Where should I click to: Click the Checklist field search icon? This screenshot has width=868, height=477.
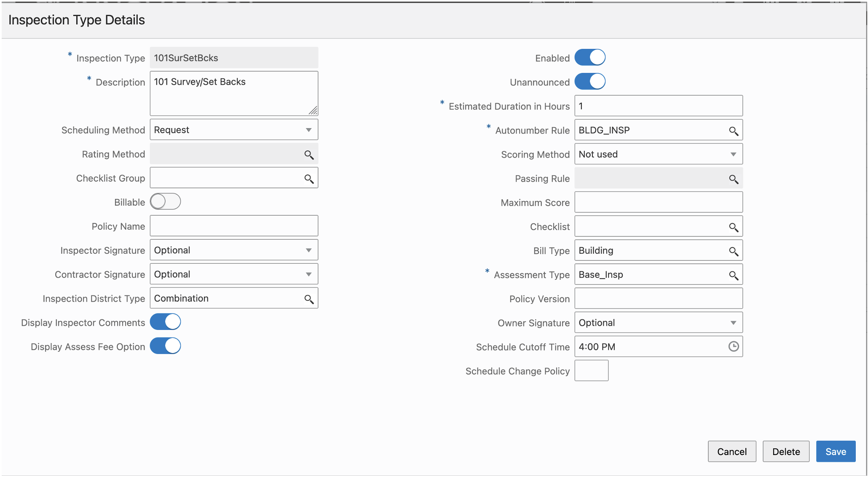click(x=733, y=228)
